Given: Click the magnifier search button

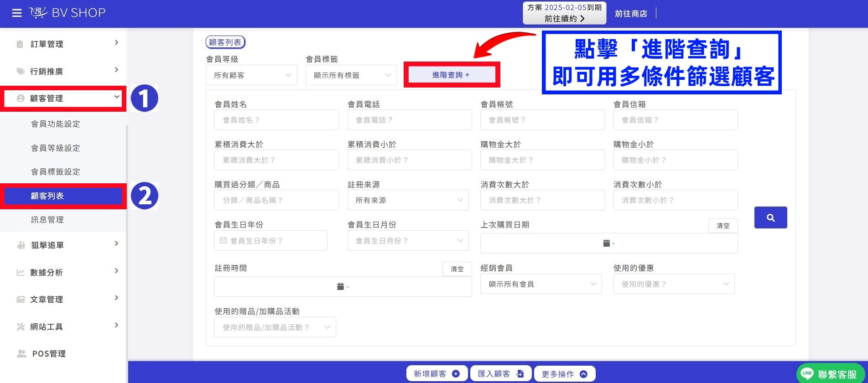Looking at the screenshot, I should [770, 217].
